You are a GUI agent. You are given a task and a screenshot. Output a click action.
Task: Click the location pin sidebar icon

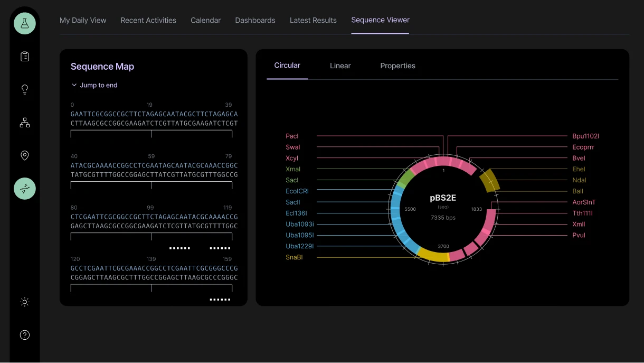click(24, 155)
